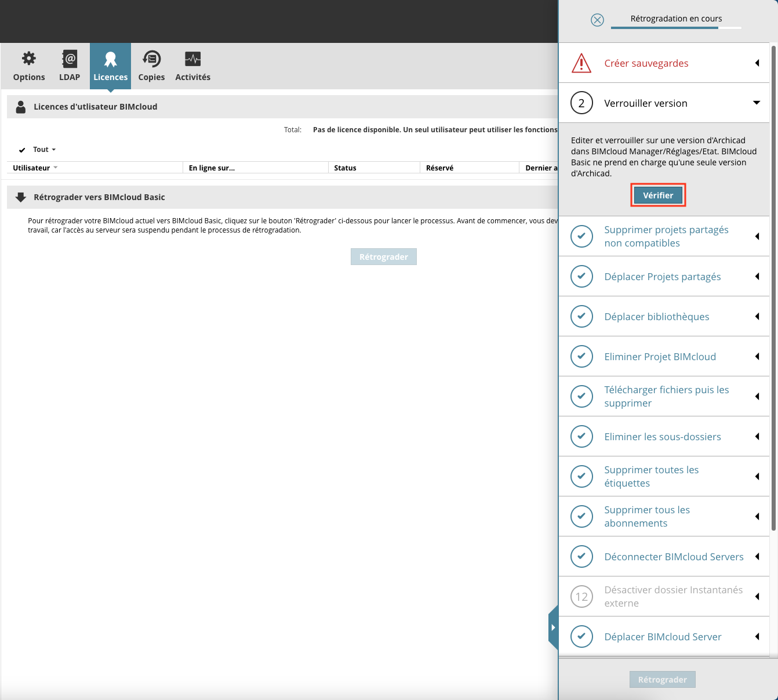Expand the Eliminer Projet BIMcloud arrow
This screenshot has width=778, height=700.
pyautogui.click(x=757, y=357)
